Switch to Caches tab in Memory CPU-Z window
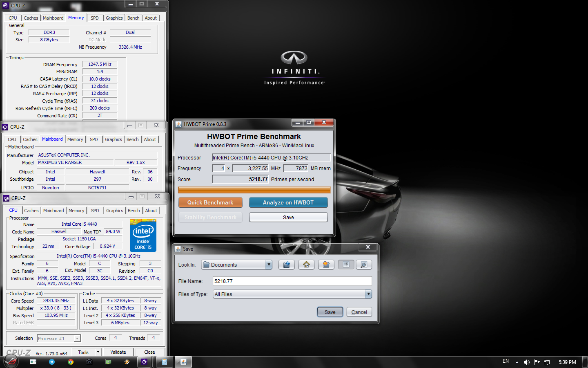This screenshot has width=588, height=368. coord(31,18)
